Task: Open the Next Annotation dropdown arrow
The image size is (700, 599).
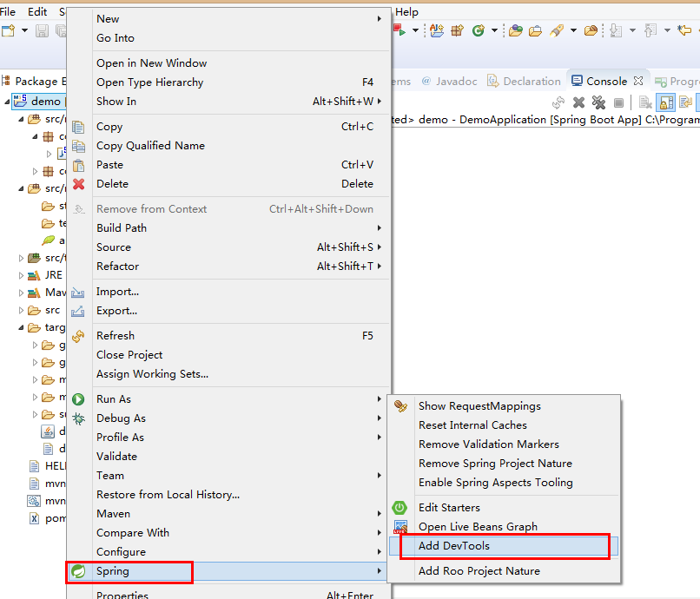Action: click(x=632, y=30)
